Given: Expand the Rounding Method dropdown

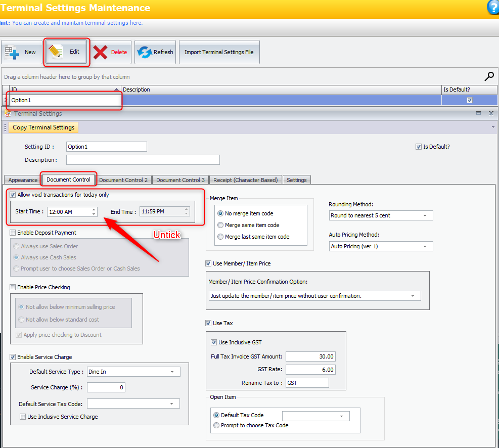Looking at the screenshot, I should [x=425, y=215].
